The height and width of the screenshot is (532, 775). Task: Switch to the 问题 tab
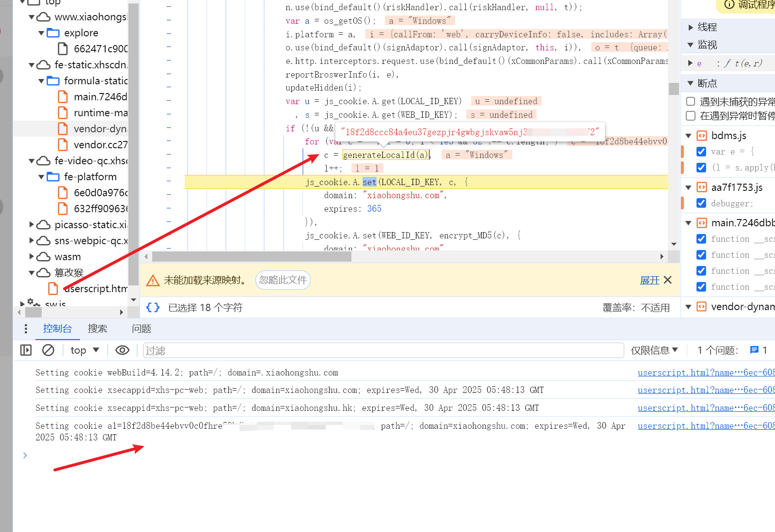point(142,329)
